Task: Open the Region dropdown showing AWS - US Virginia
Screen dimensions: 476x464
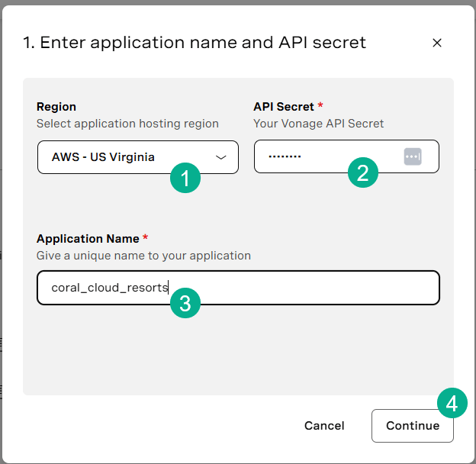Action: (x=138, y=157)
